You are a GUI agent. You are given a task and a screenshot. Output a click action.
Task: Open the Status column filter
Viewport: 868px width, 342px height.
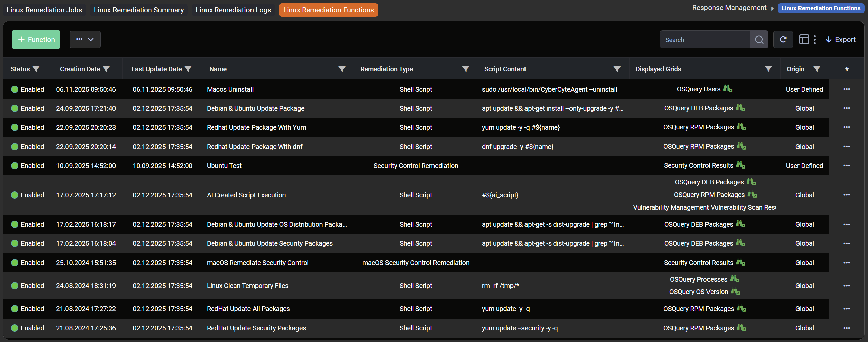(36, 69)
